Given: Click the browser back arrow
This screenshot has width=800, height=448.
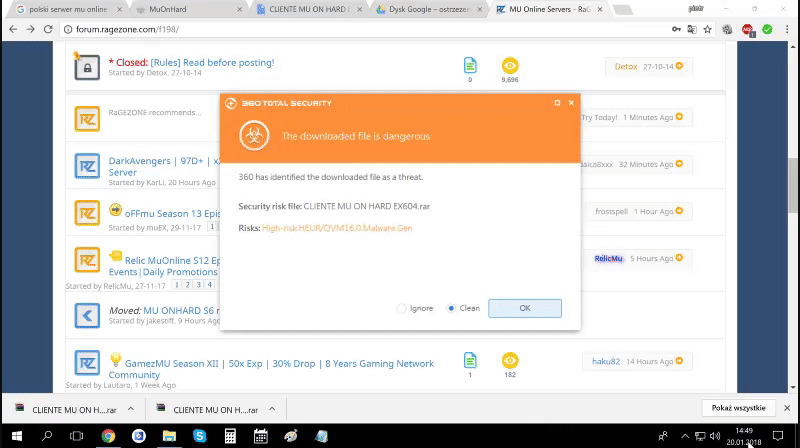Looking at the screenshot, I should (13, 30).
